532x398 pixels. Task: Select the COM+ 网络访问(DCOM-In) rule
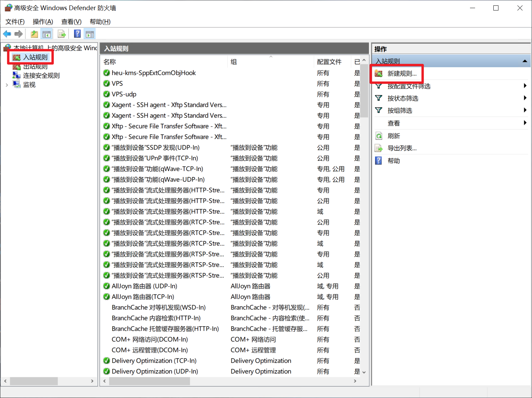coord(150,339)
